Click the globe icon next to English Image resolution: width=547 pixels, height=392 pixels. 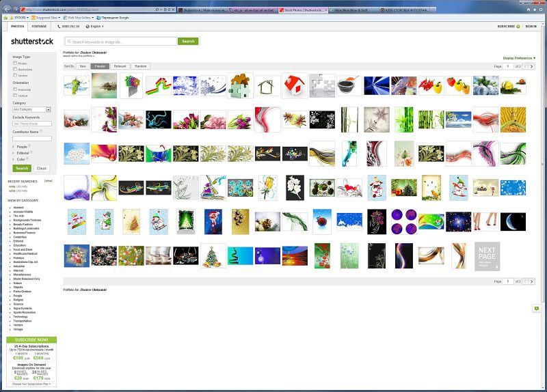(88, 27)
